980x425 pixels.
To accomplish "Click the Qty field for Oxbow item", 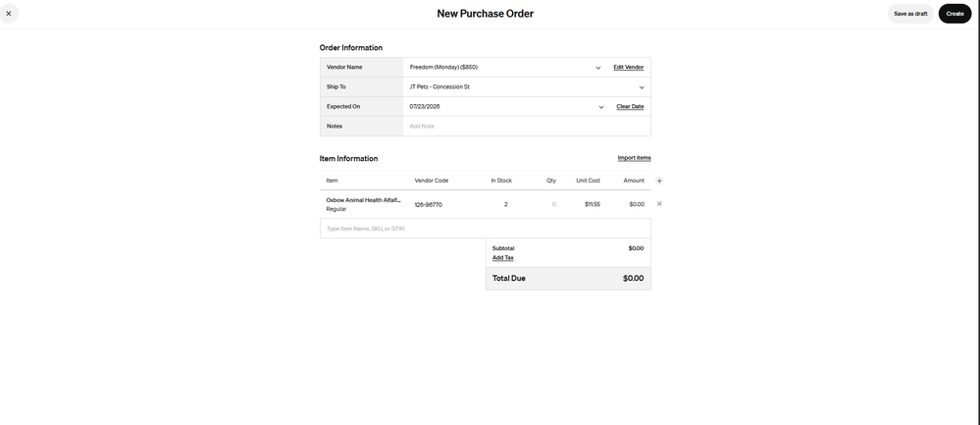I will [553, 204].
